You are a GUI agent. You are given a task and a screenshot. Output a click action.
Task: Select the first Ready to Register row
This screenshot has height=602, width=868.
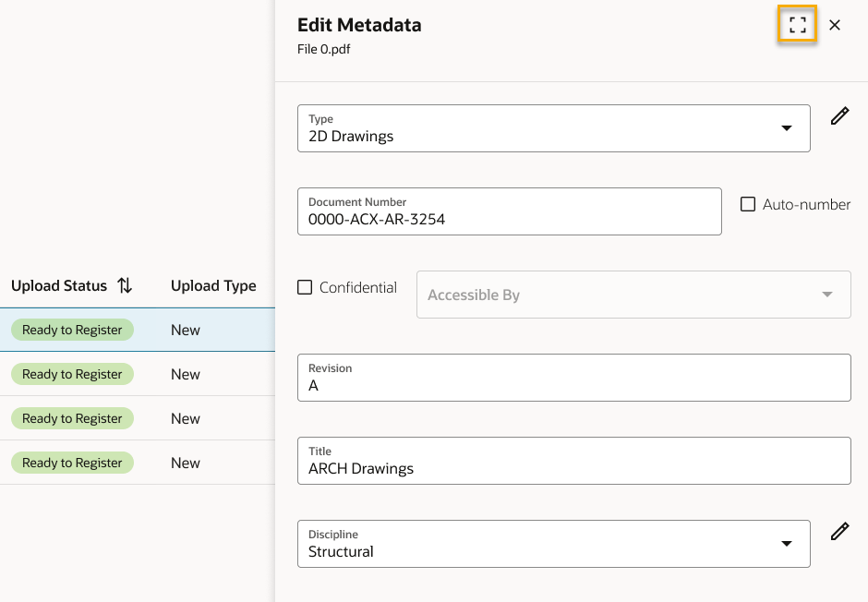coord(72,330)
